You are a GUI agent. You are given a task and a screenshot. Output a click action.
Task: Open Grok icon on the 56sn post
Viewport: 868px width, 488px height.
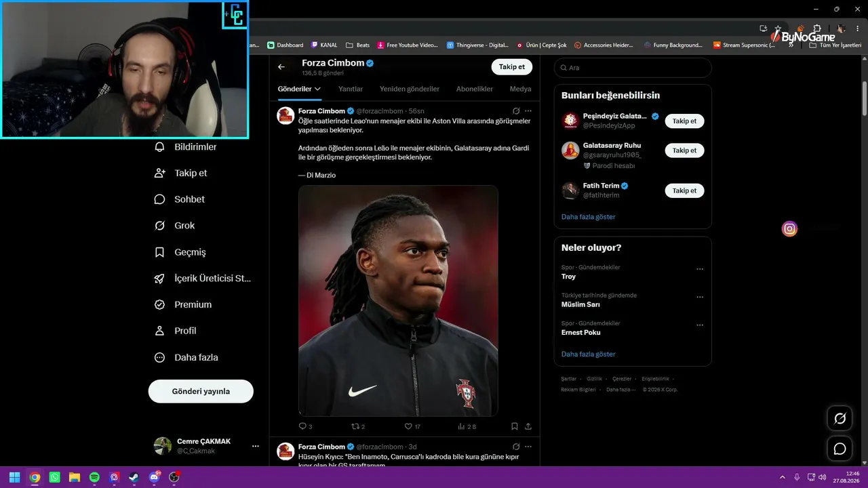[x=516, y=111]
